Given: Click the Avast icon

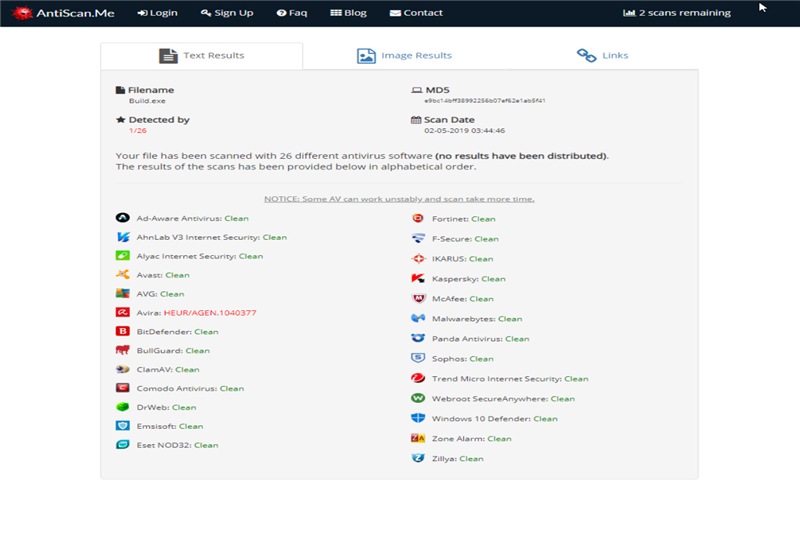Looking at the screenshot, I should 122,274.
